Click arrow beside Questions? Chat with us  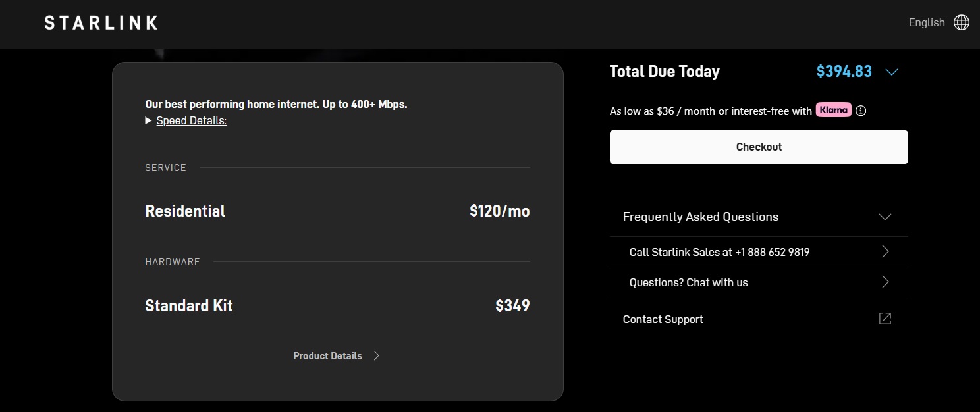[x=885, y=282]
